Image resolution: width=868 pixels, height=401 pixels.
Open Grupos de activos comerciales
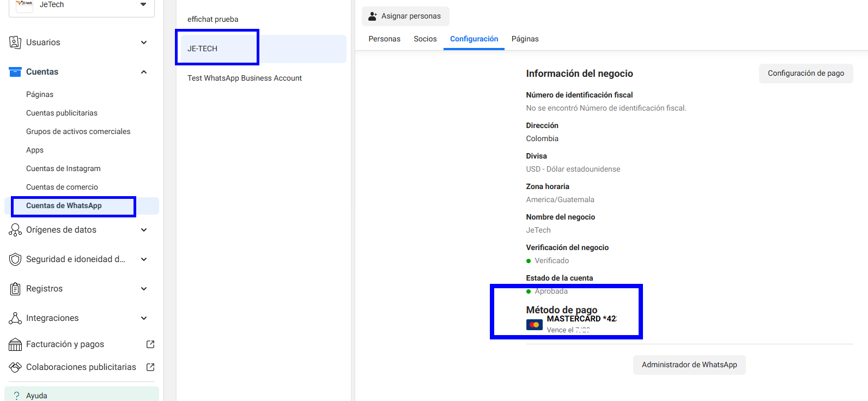(78, 131)
